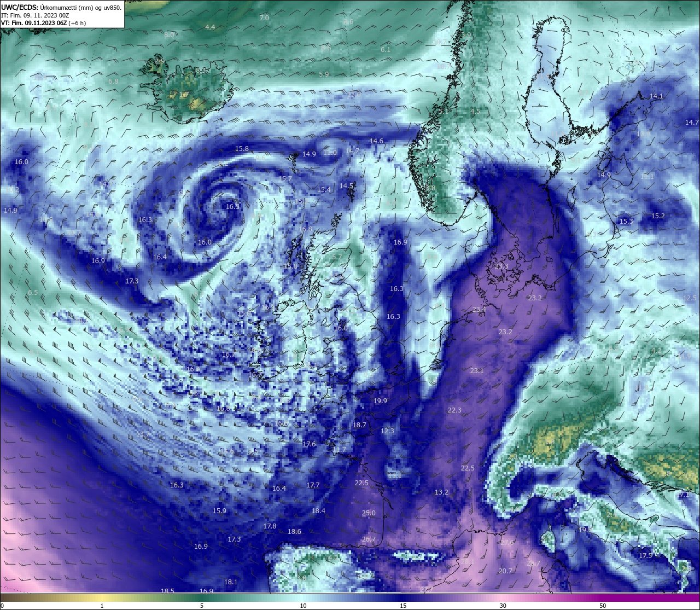700x610 pixels.
Task: Click the map value 14.6
Action: [376, 141]
